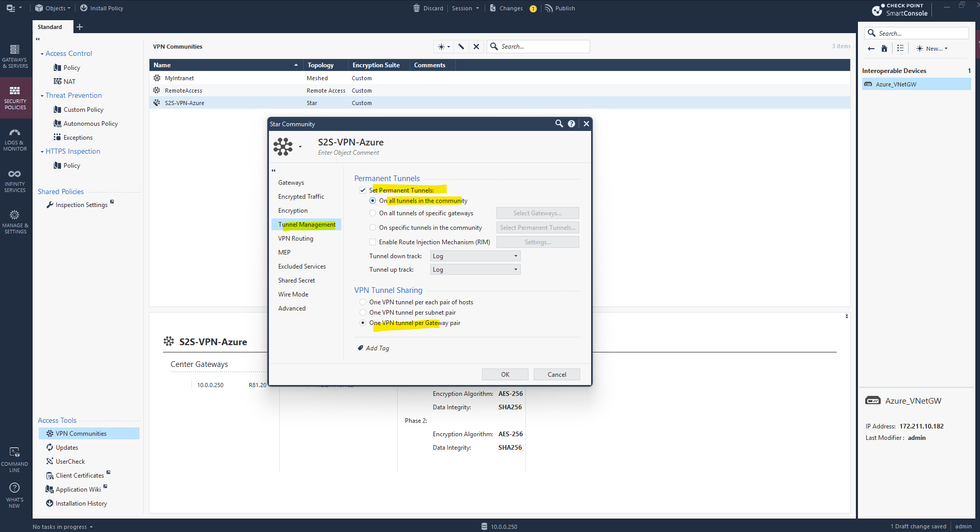Select On all tunnels in the community
Screen dimensions: 980x532
373,201
